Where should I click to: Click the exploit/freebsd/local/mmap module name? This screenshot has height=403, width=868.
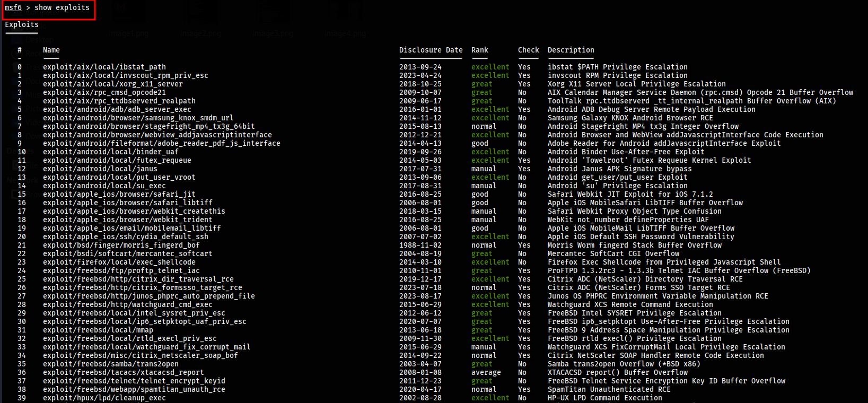98,330
